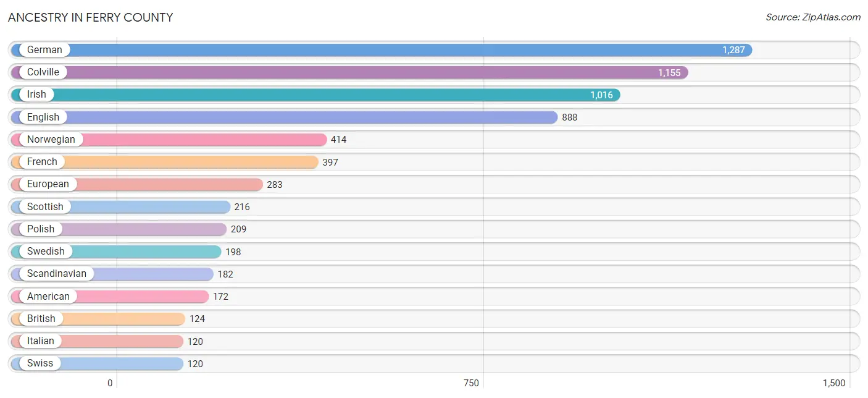868x398 pixels.
Task: Click the Source: ZipAtlas.com credit
Action: pyautogui.click(x=813, y=17)
